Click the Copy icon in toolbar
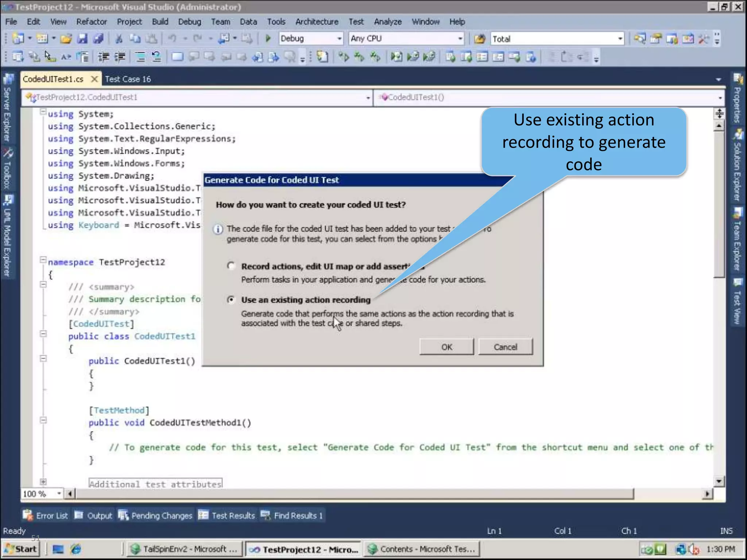 pos(135,38)
